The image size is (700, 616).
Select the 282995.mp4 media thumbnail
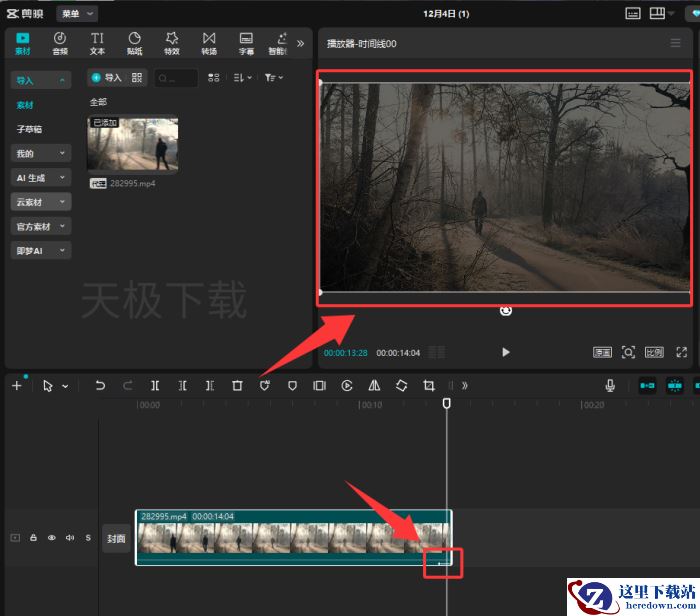[133, 144]
